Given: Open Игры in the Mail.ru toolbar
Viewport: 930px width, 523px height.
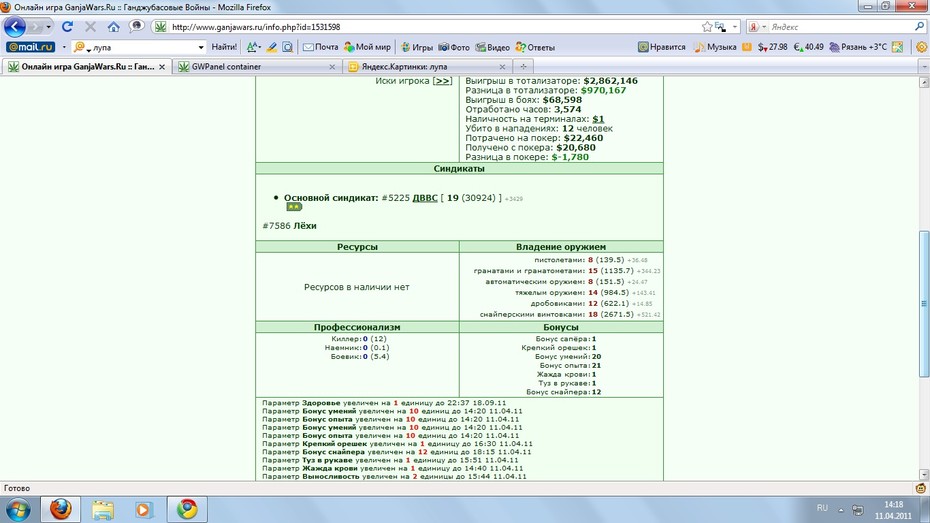Looking at the screenshot, I should tap(417, 47).
